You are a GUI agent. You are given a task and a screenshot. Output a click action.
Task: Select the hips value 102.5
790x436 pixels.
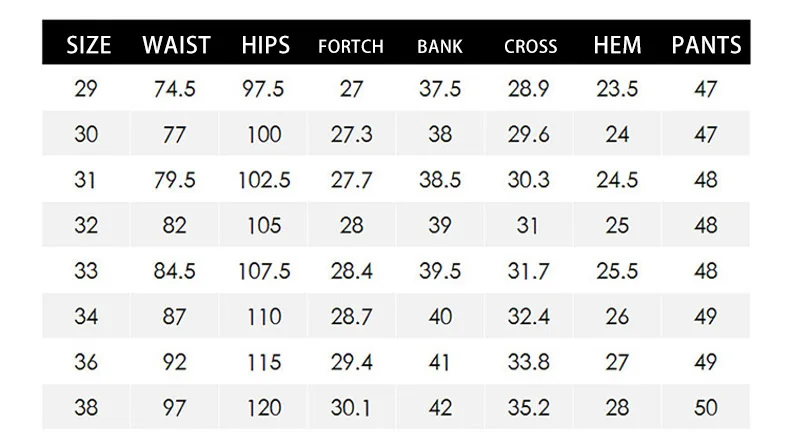(x=264, y=180)
